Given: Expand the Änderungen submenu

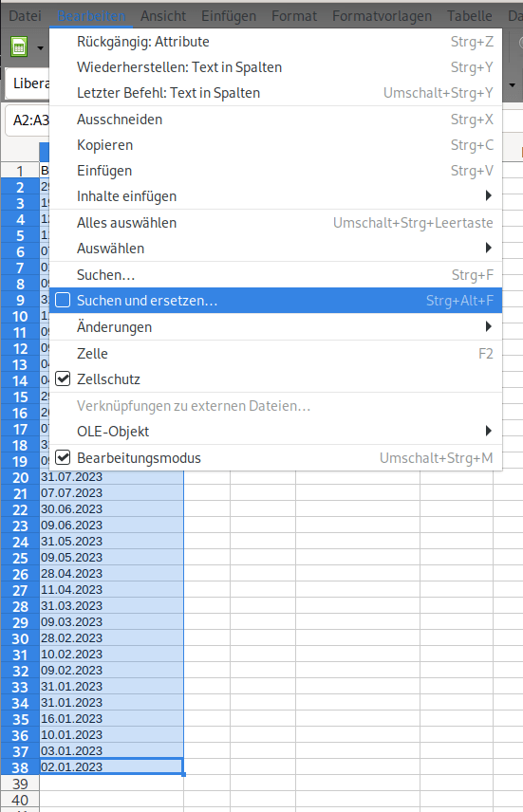Looking at the screenshot, I should [x=276, y=326].
